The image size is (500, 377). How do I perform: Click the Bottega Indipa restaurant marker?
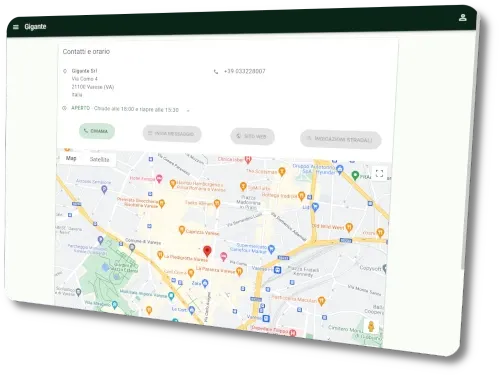click(x=302, y=196)
